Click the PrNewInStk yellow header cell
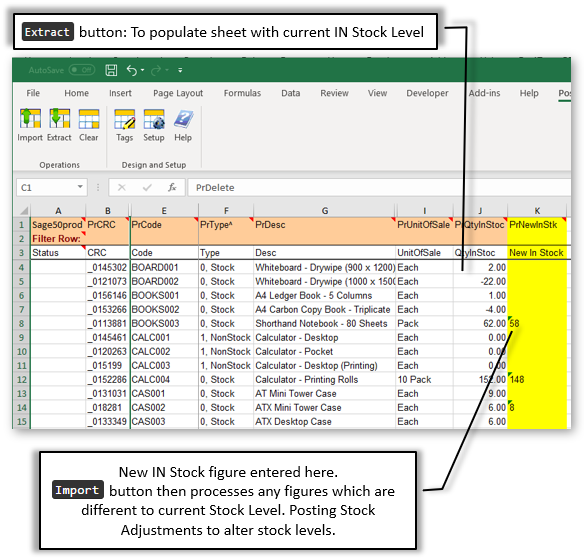 point(537,225)
